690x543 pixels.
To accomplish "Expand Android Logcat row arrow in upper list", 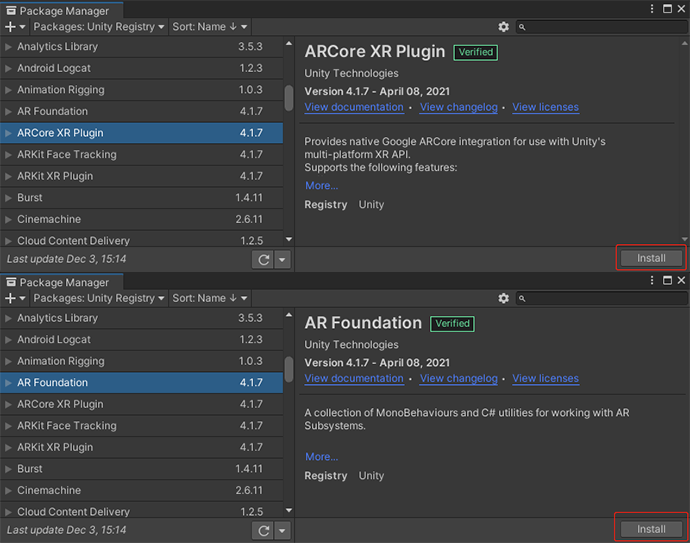I will coord(8,68).
